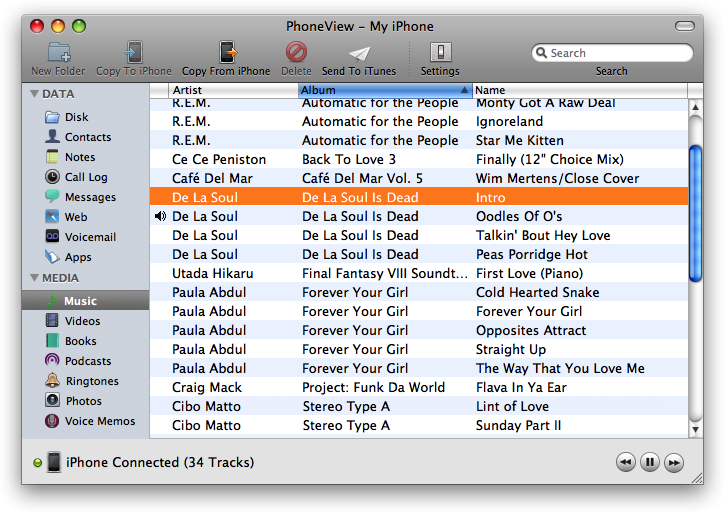
Task: Select the highlighted Intro track row
Action: [x=419, y=197]
